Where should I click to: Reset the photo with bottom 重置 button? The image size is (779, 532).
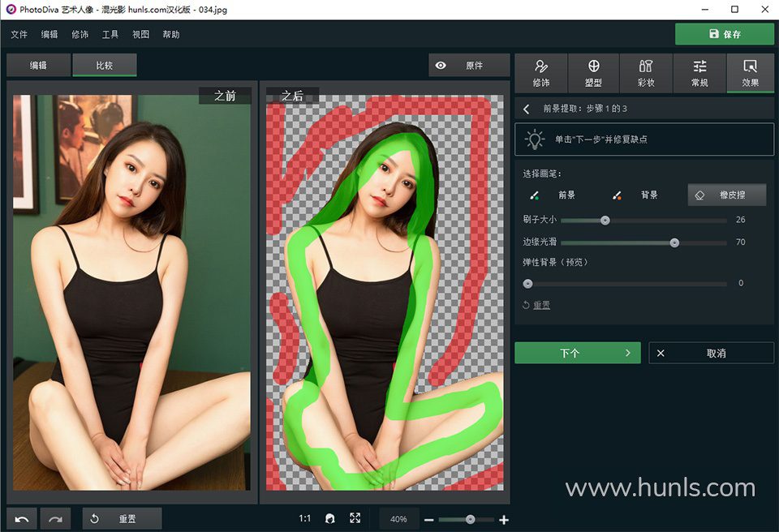122,519
